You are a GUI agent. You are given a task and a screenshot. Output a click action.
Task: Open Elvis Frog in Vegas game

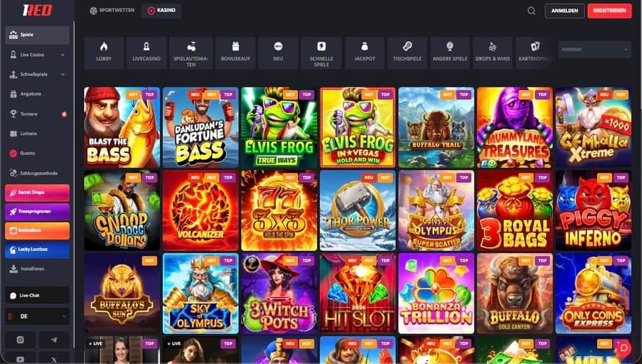[x=358, y=127]
